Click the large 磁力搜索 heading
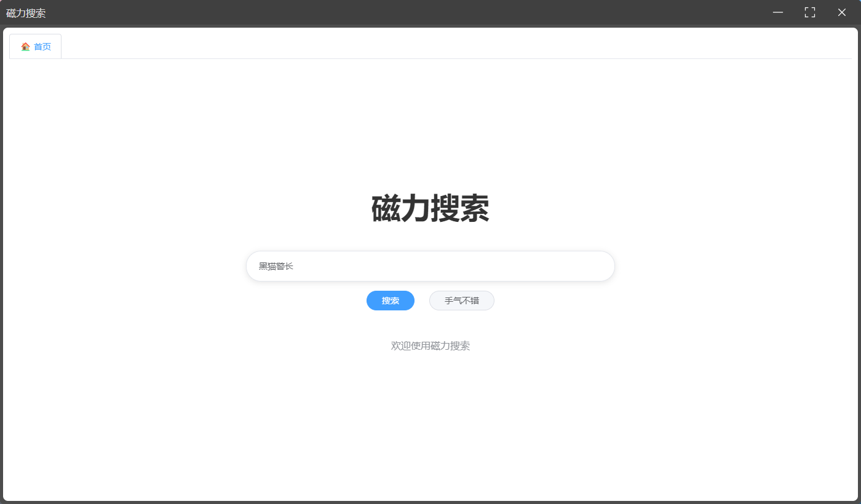Viewport: 861px width, 504px height. coord(430,208)
